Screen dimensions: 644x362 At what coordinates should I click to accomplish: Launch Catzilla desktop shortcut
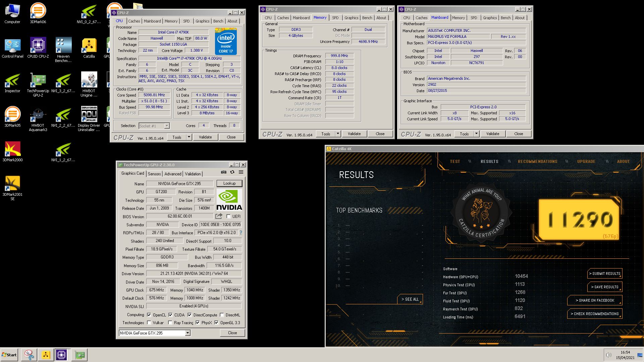(89, 48)
